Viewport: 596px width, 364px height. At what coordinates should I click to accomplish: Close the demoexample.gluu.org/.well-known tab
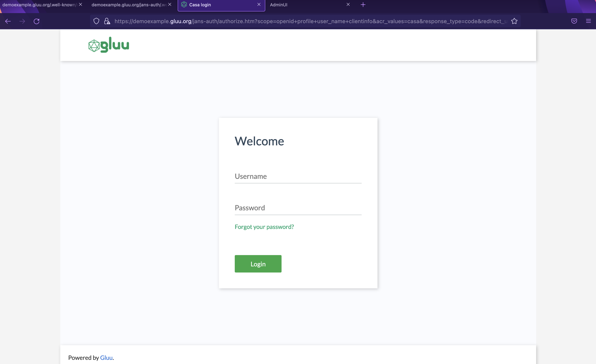[x=80, y=5]
